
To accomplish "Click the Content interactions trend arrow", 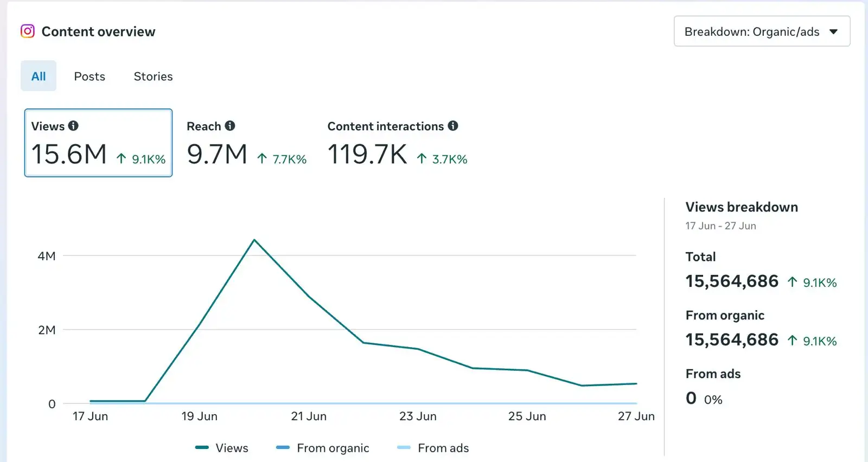I will pos(422,158).
